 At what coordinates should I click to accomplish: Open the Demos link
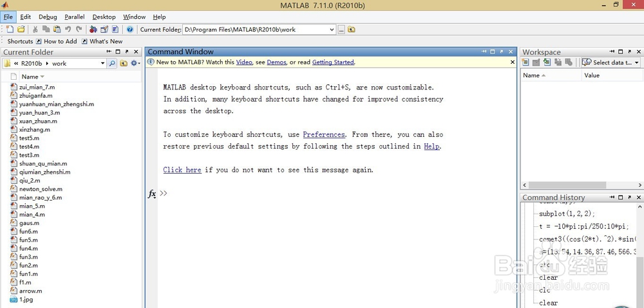point(276,62)
